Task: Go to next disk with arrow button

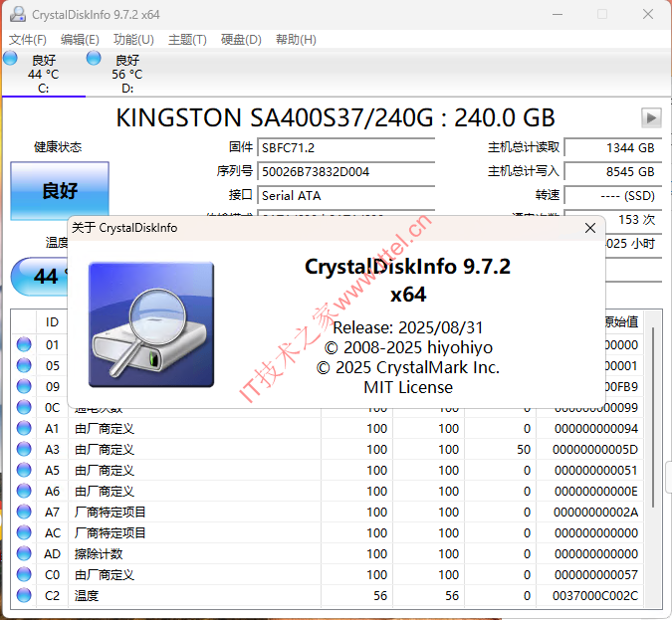Action: point(651,117)
